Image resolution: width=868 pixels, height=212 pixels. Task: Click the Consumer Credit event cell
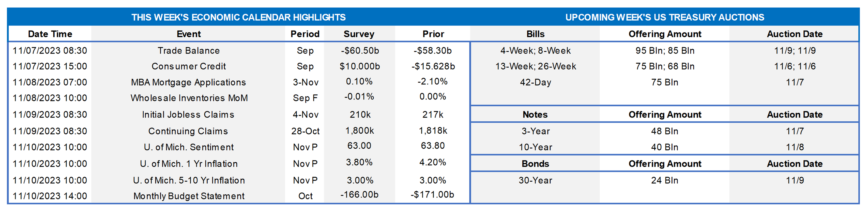coord(188,66)
